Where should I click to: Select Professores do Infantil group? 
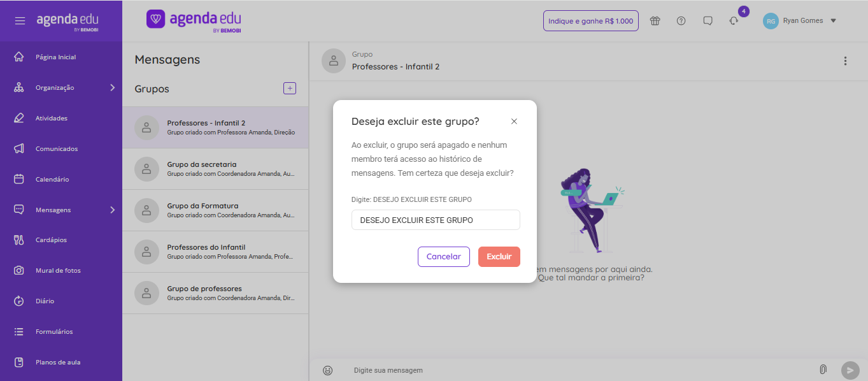pyautogui.click(x=215, y=252)
